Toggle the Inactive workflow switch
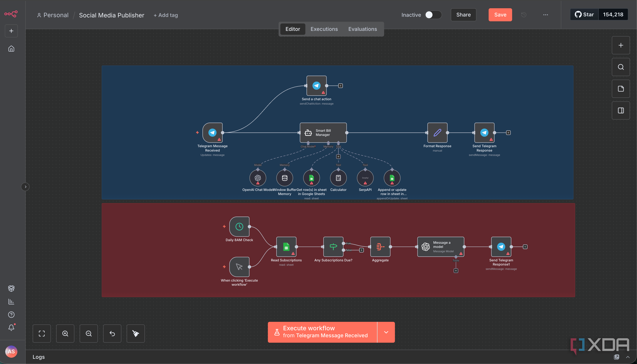The height and width of the screenshot is (364, 637). click(433, 15)
